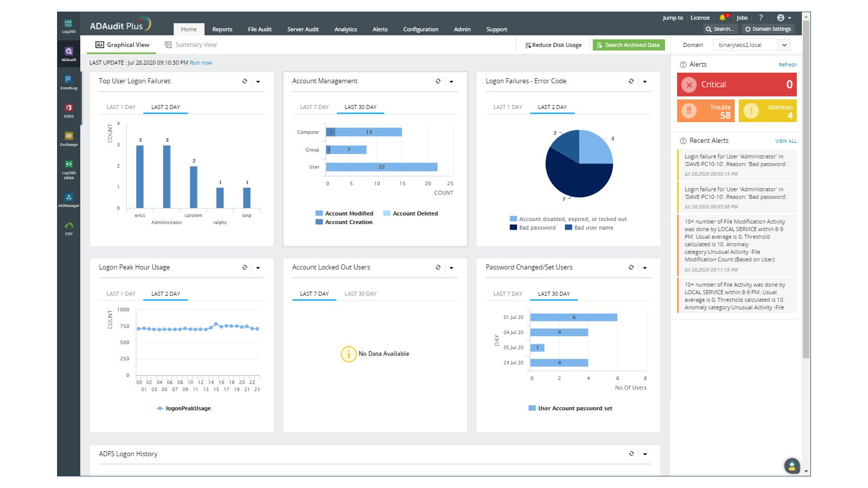This screenshot has height=488, width=868.
Task: Click the notification bell icon
Action: pos(723,18)
